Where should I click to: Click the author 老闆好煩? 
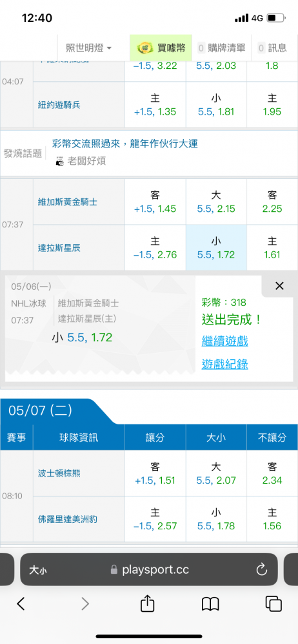(86, 161)
